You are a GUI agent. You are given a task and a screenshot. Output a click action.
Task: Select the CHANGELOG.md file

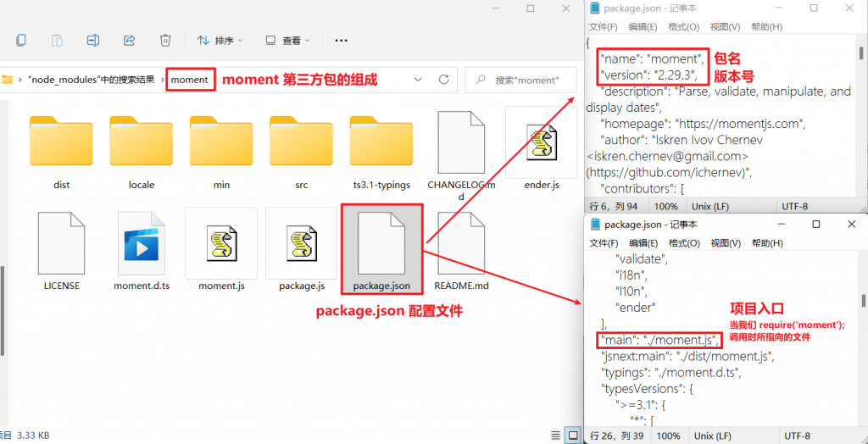(461, 155)
